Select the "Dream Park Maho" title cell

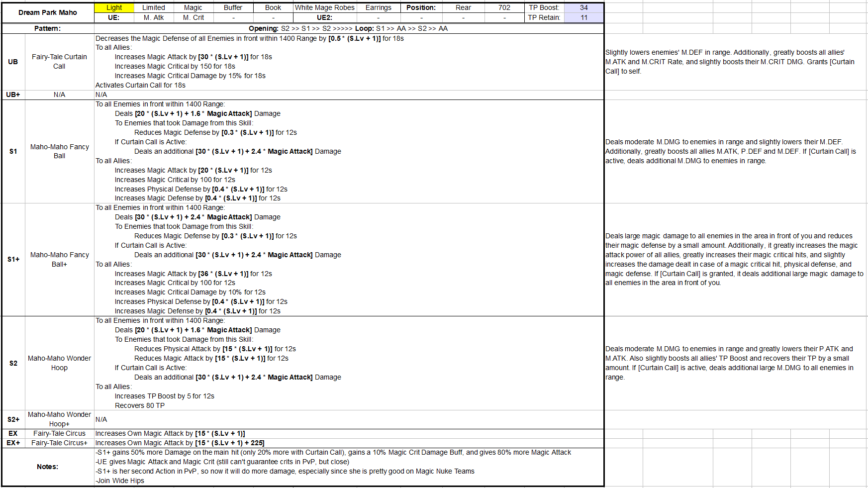48,12
